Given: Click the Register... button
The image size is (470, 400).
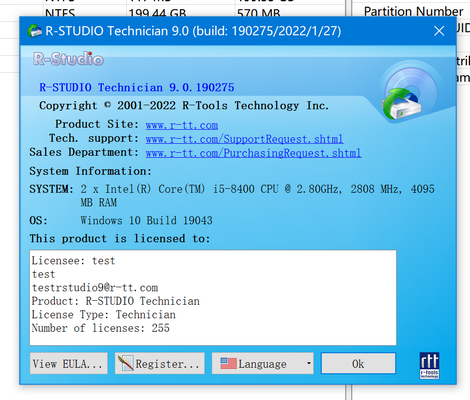Looking at the screenshot, I should 160,363.
